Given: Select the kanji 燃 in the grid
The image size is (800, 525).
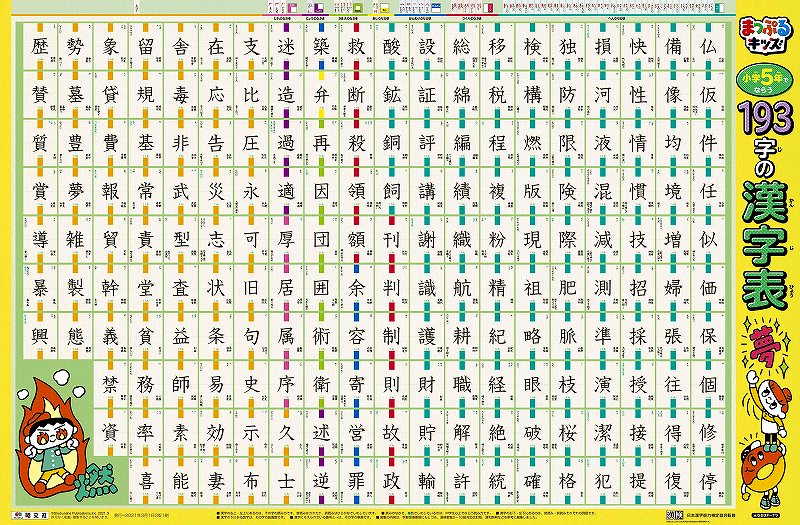Looking at the screenshot, I should tap(532, 143).
